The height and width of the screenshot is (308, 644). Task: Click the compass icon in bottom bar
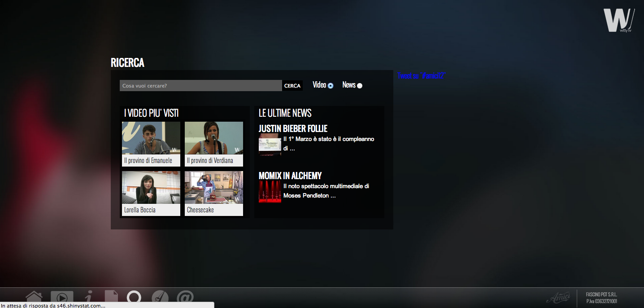click(160, 297)
